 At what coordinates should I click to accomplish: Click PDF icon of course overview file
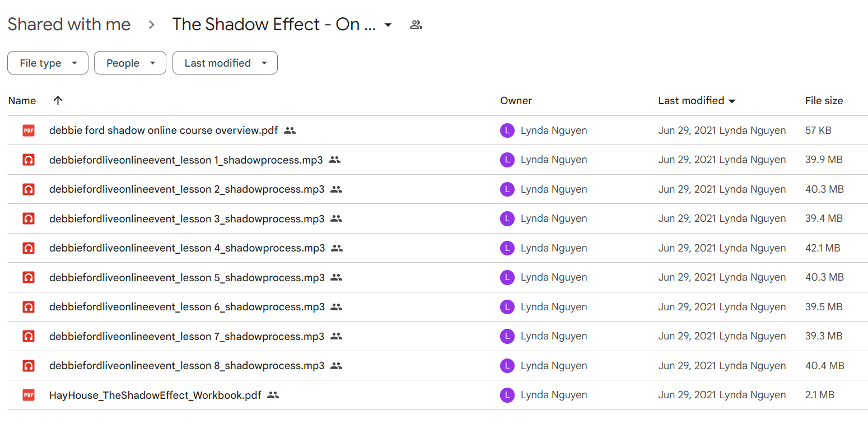[x=29, y=131]
